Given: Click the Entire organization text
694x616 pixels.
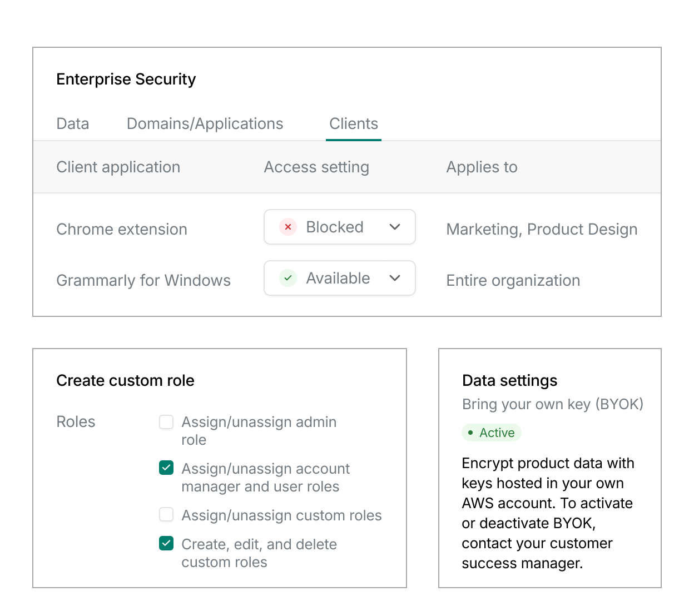Looking at the screenshot, I should tap(513, 280).
